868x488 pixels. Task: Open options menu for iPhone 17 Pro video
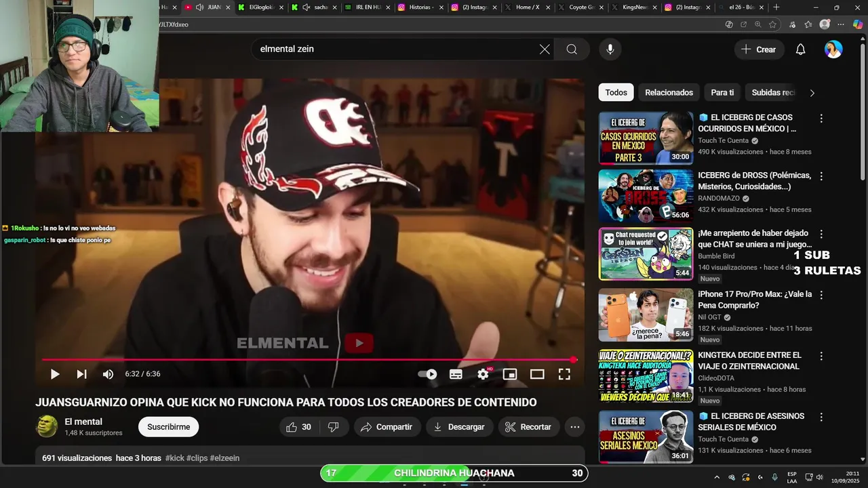pyautogui.click(x=821, y=295)
